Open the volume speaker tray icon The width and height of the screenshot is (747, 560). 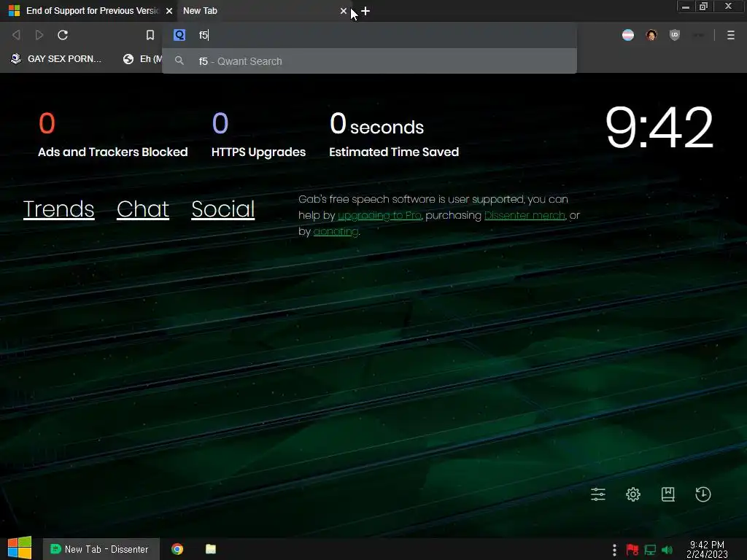pyautogui.click(x=667, y=550)
